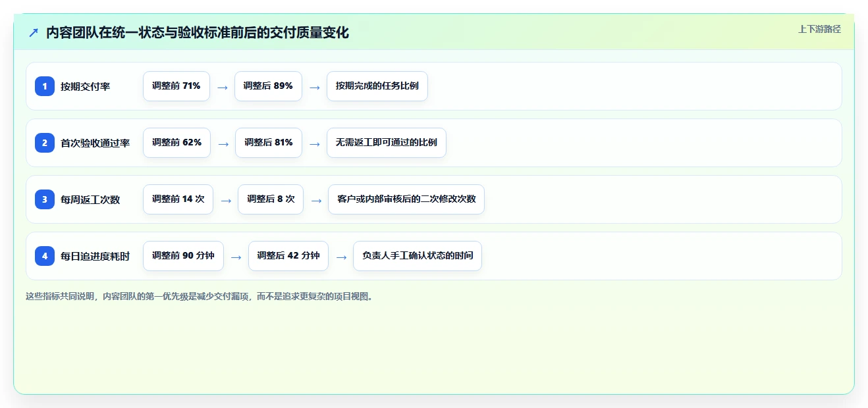Click the 每周返工次数 row label
Screen dimensions: 868x408
click(x=90, y=200)
